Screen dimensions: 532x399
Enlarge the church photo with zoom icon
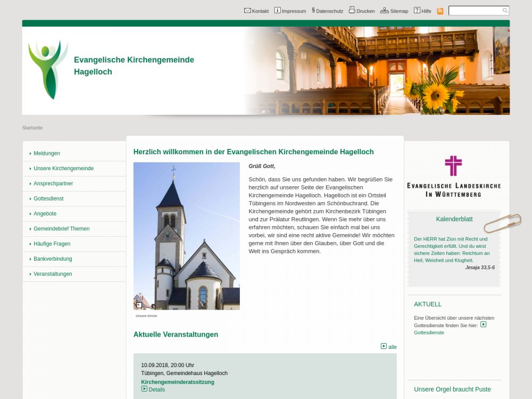139,305
